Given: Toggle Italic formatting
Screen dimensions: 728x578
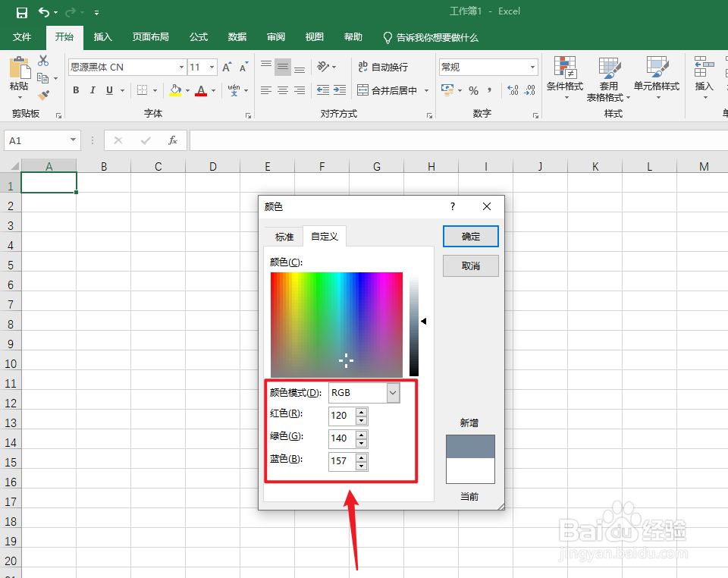Looking at the screenshot, I should (x=93, y=90).
